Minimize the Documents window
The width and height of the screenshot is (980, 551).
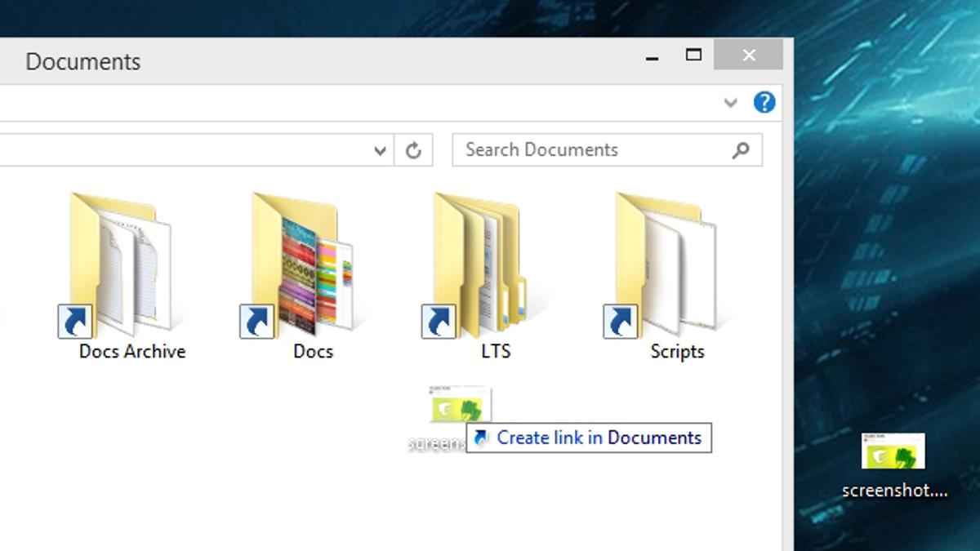click(x=652, y=57)
